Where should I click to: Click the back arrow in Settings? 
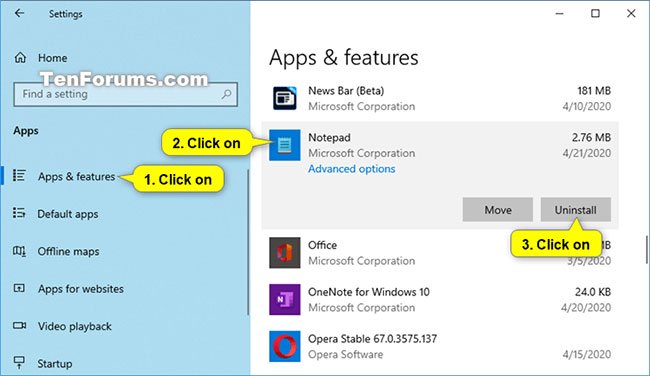pos(19,13)
